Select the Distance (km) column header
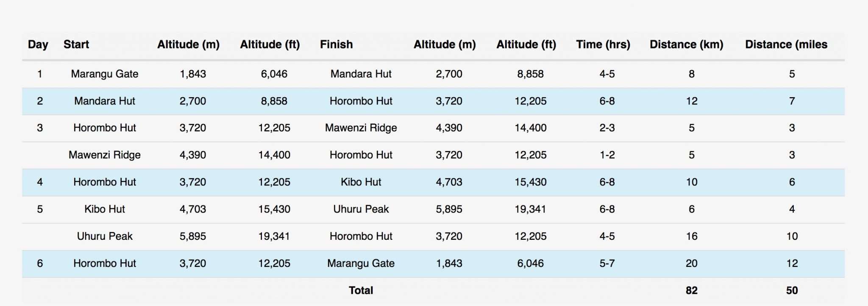 tap(686, 45)
